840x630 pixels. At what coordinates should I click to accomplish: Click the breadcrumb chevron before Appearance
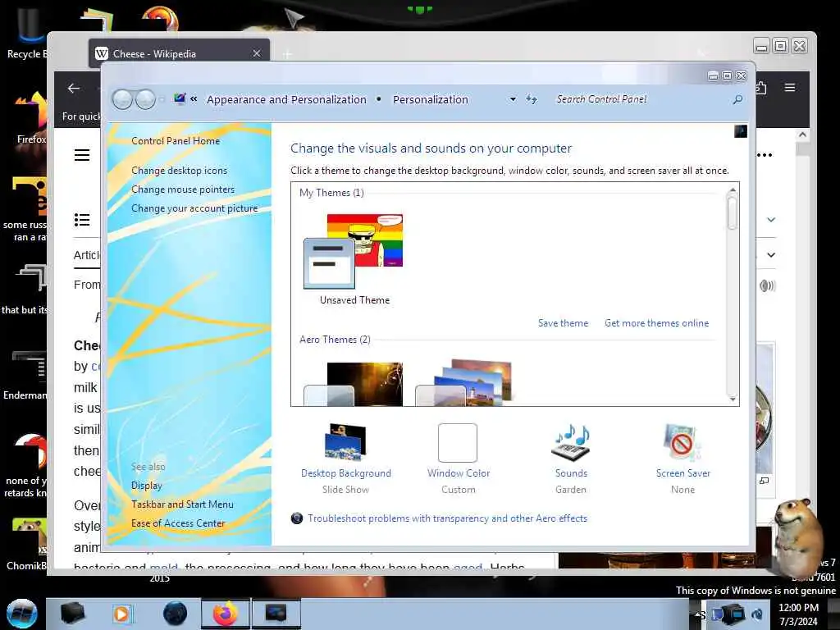click(x=194, y=98)
